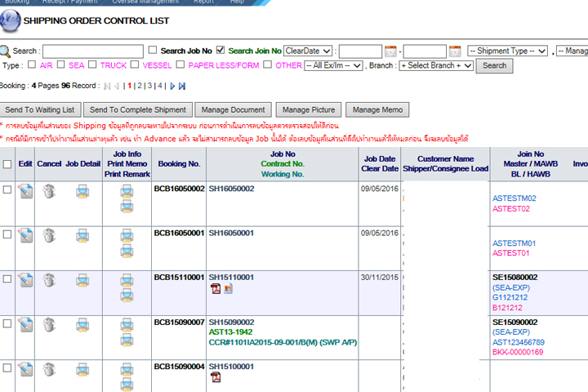This screenshot has height=392, width=588.
Task: Go to page 4 link
Action: point(160,86)
